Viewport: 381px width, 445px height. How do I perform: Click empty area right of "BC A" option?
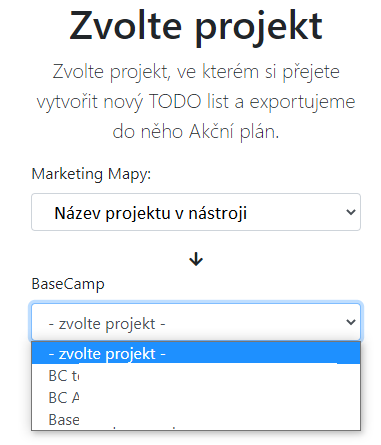pyautogui.click(x=220, y=398)
